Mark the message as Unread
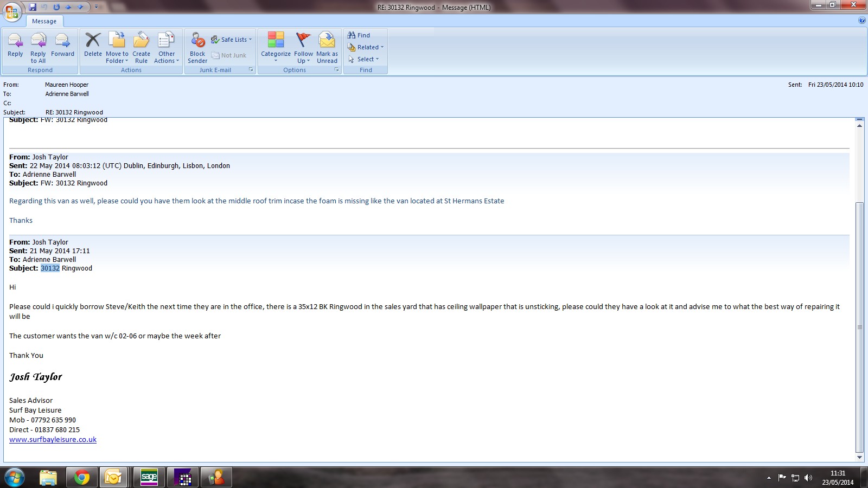 tap(327, 48)
